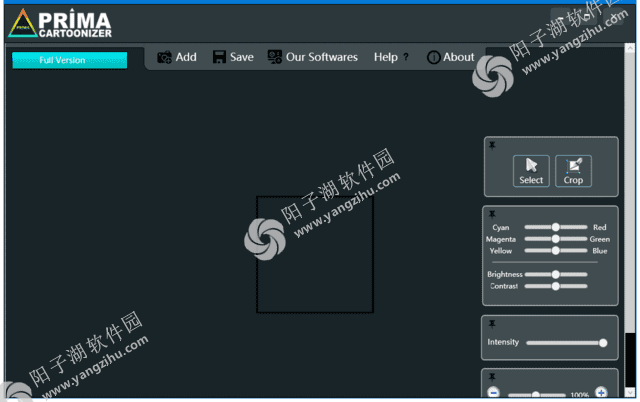Click the Contrast label
The height and width of the screenshot is (402, 640).
(x=504, y=286)
